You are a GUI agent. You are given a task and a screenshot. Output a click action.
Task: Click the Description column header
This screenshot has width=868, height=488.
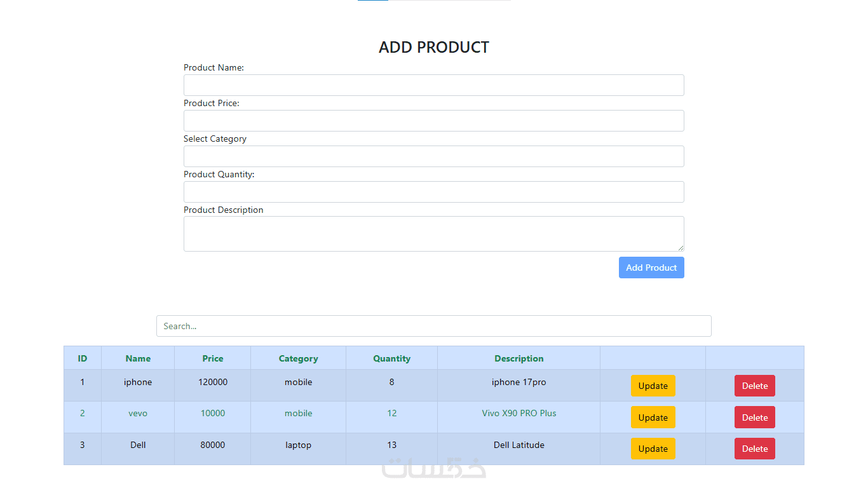point(519,358)
